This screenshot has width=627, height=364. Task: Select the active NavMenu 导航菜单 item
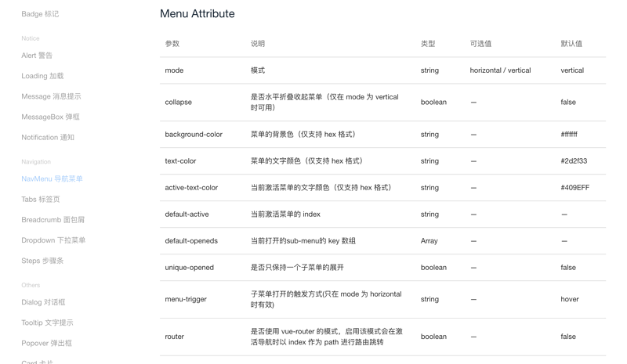pyautogui.click(x=52, y=178)
